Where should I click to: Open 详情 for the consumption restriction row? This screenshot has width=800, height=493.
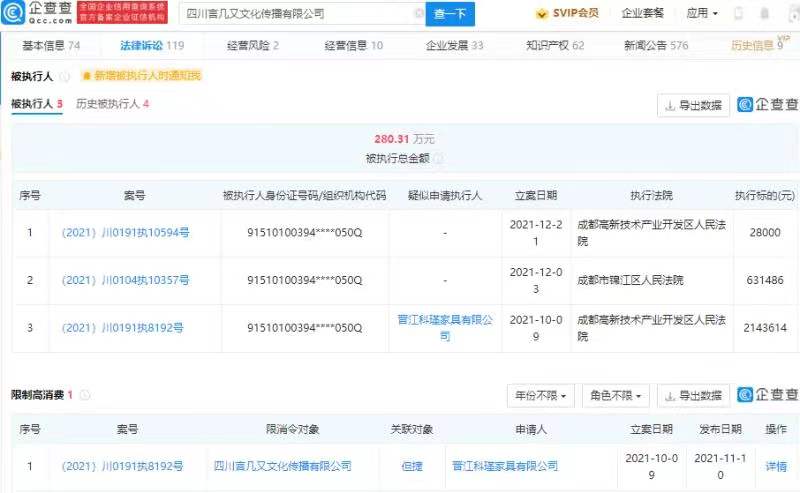pos(776,466)
